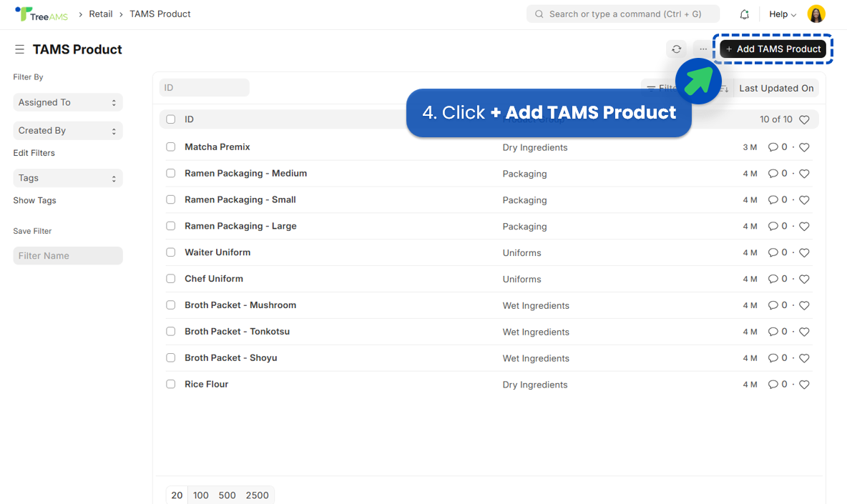Tick the Ramen Packaging - Medium checkbox
The width and height of the screenshot is (847, 504).
point(171,173)
